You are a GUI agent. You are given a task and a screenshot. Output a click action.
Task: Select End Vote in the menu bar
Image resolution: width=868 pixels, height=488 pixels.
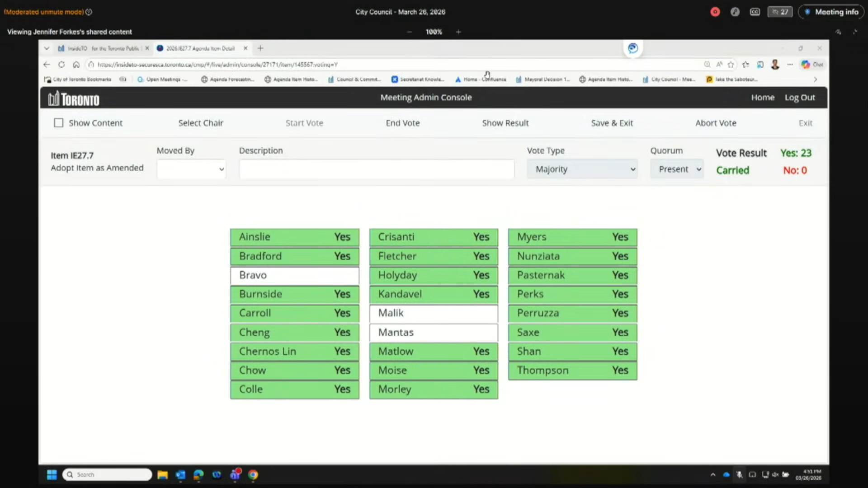click(x=402, y=123)
